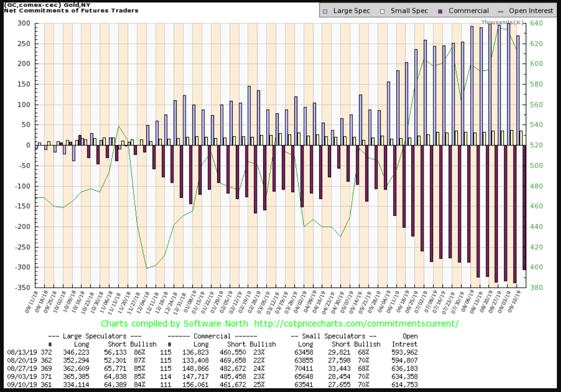Click the 640 right axis value
The height and width of the screenshot is (392, 561).
coord(536,23)
